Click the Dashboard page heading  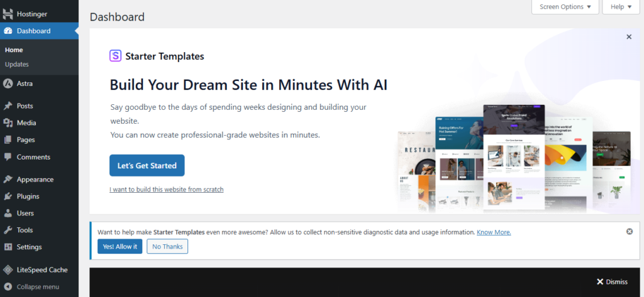coord(117,17)
